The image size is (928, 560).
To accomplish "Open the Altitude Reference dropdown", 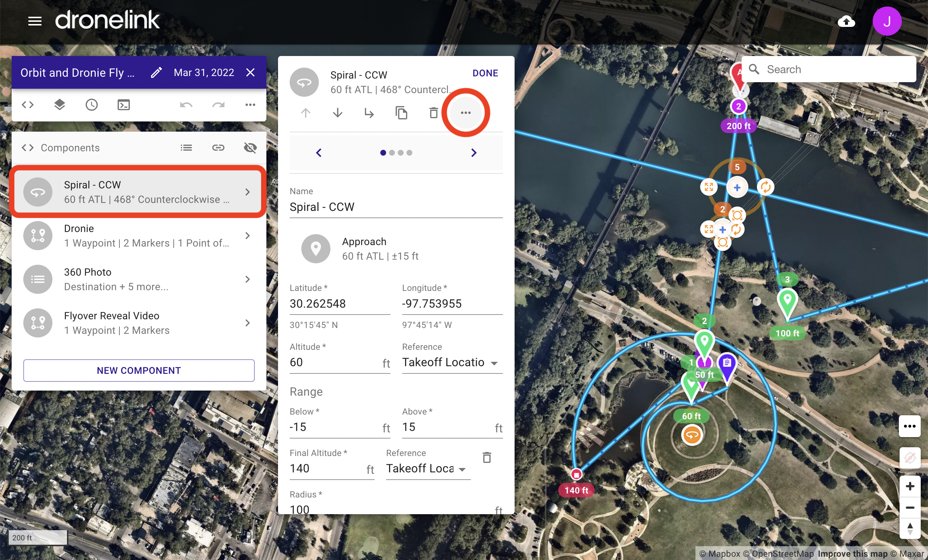I will point(452,363).
